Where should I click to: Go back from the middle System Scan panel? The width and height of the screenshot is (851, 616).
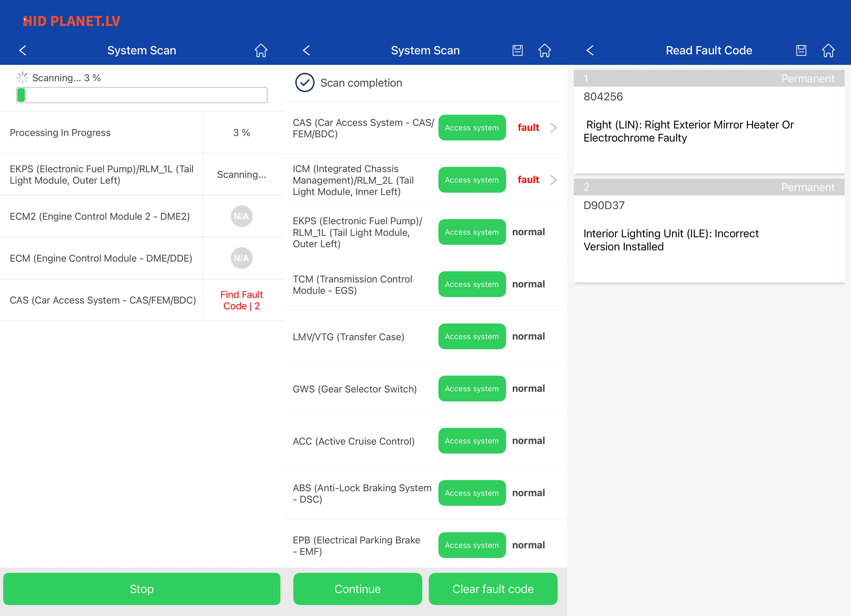[306, 51]
